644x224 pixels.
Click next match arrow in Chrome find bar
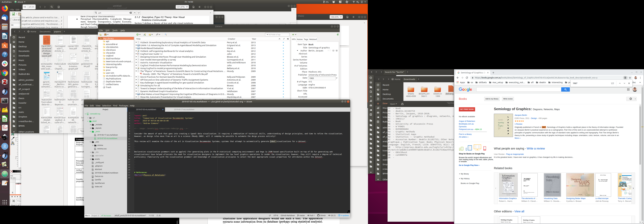point(624,83)
